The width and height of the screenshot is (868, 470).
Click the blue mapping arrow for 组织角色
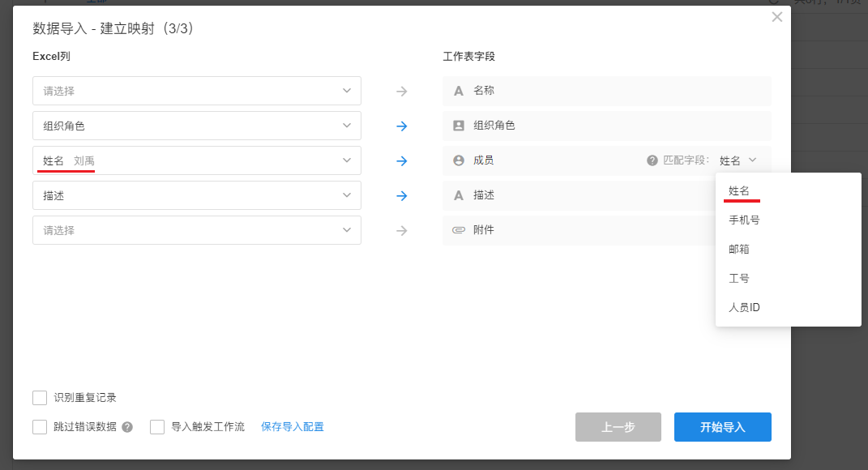pos(401,126)
